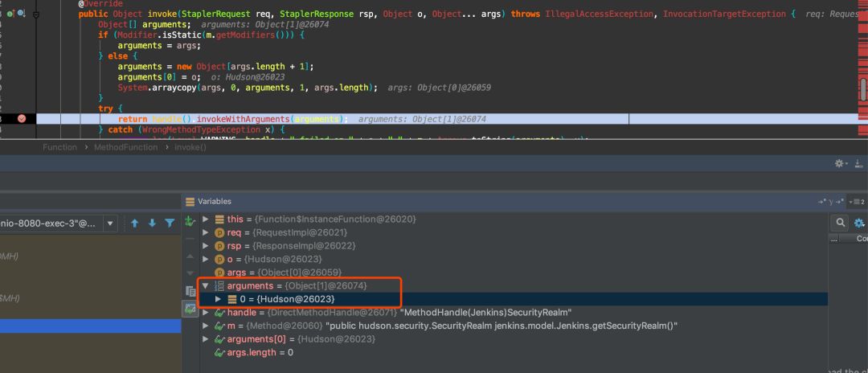The image size is (868, 373).
Task: Move down one stack frame with the down arrow
Action: click(152, 223)
